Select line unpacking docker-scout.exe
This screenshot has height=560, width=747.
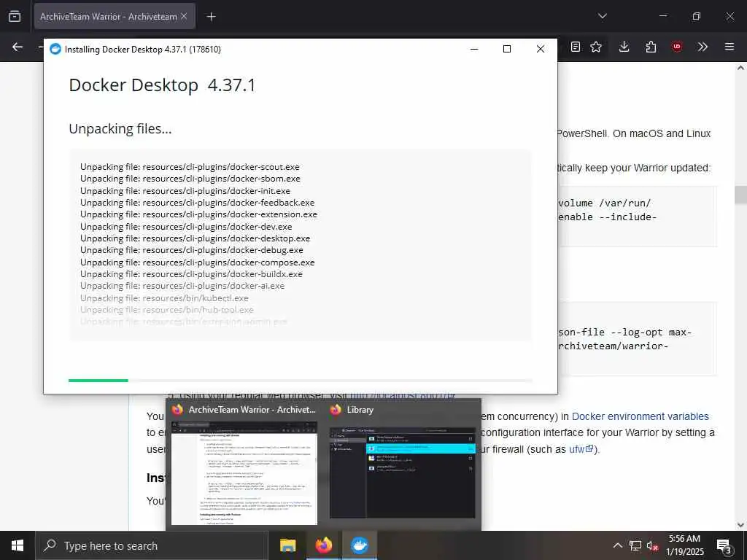click(190, 167)
